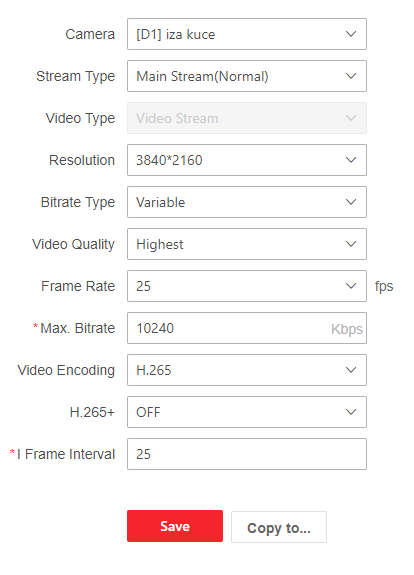Expand the Bitrate Type dropdown showing Variable
Image resolution: width=414 pixels, height=575 pixels.
click(x=247, y=202)
